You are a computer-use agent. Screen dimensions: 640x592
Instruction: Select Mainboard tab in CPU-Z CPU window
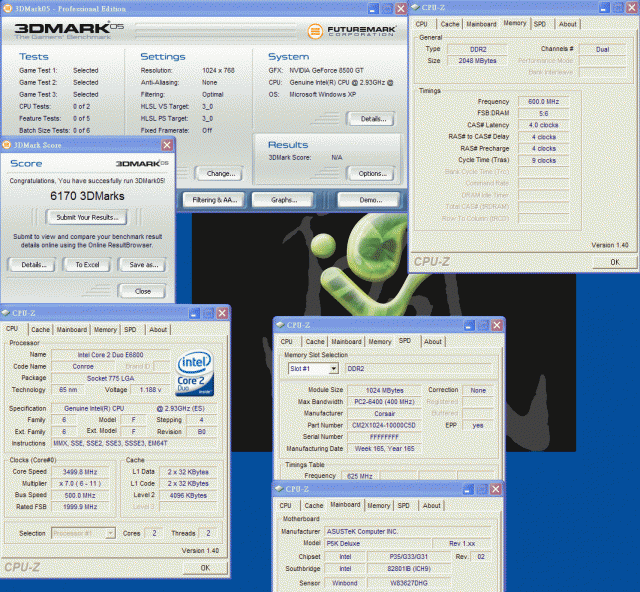coord(72,329)
